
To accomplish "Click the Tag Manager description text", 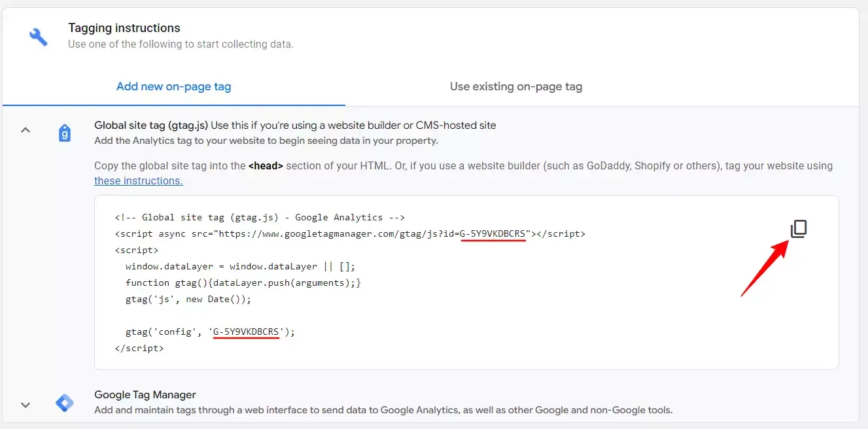I will (x=383, y=410).
